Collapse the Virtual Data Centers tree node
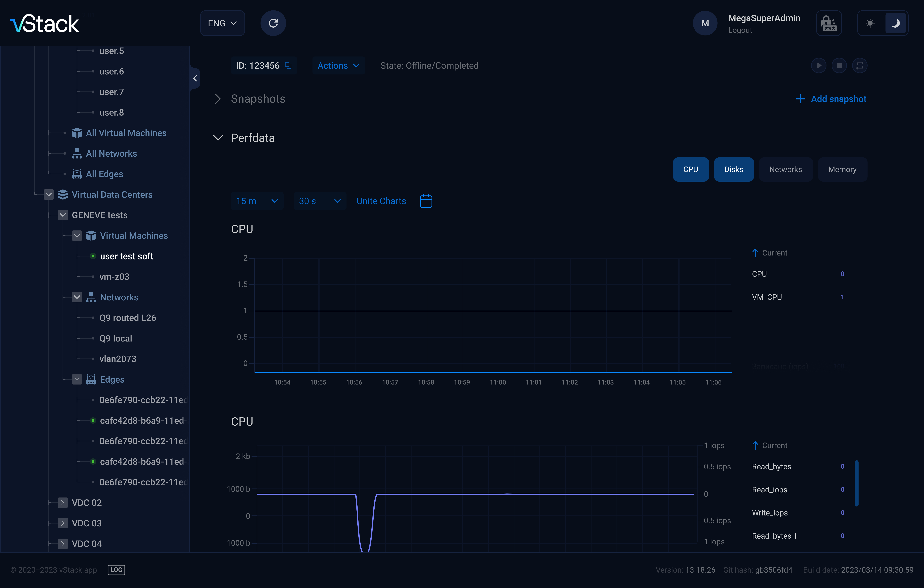Screen dimensions: 924x588 49,195
